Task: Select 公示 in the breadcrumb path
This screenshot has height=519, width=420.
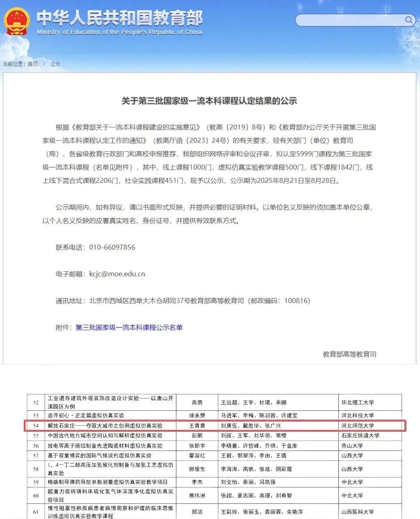Action: click(55, 64)
